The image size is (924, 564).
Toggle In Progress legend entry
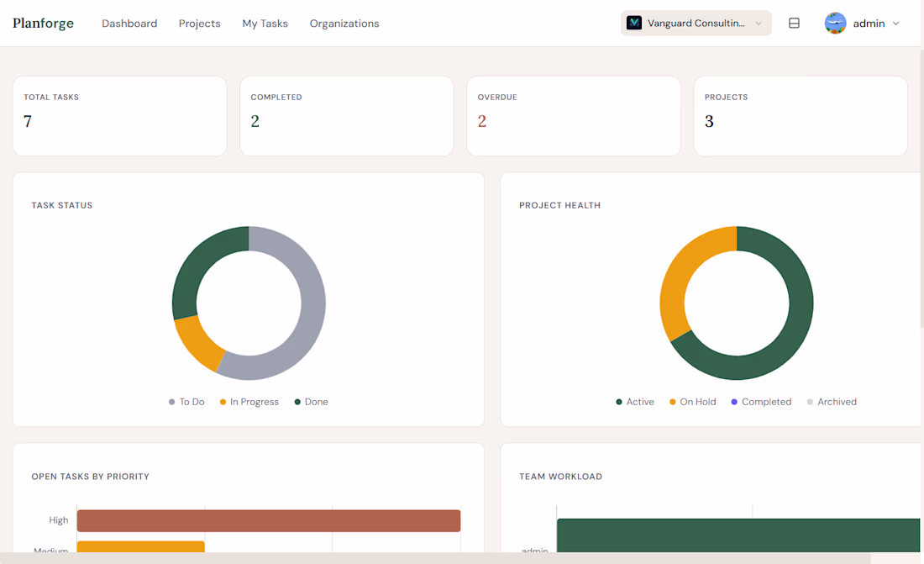click(249, 402)
